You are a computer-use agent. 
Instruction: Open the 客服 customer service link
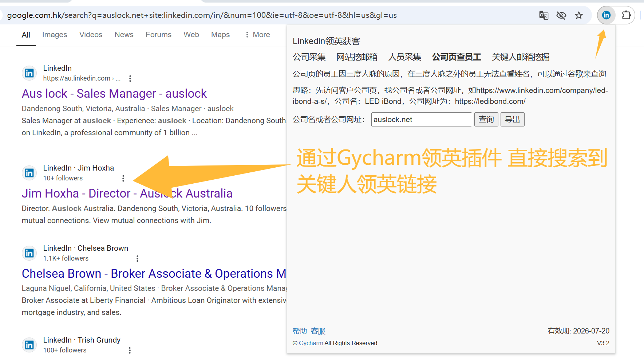tap(318, 331)
